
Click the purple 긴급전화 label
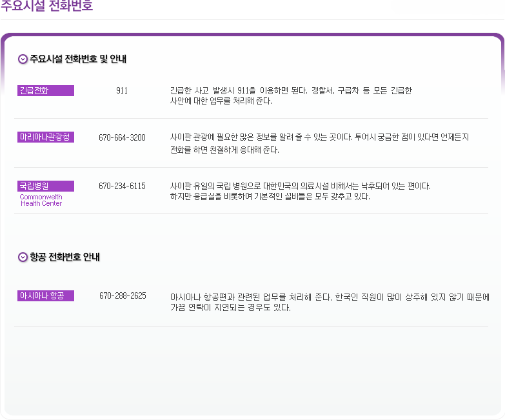click(45, 91)
